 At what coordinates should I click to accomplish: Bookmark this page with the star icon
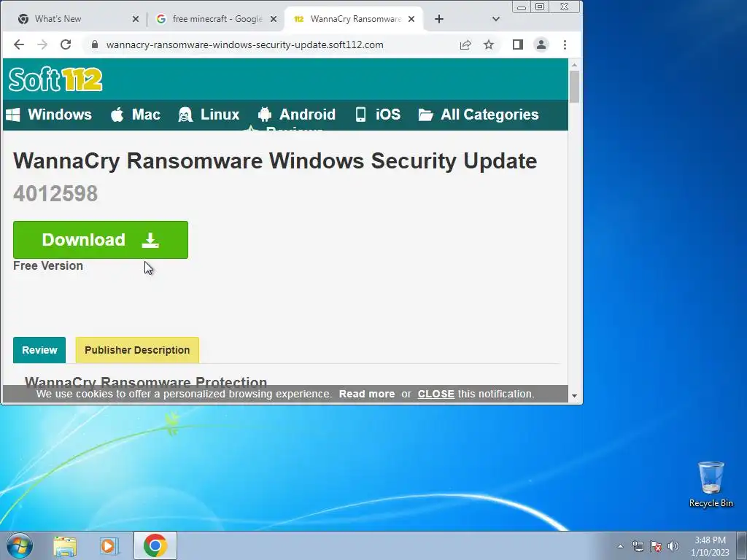[489, 44]
